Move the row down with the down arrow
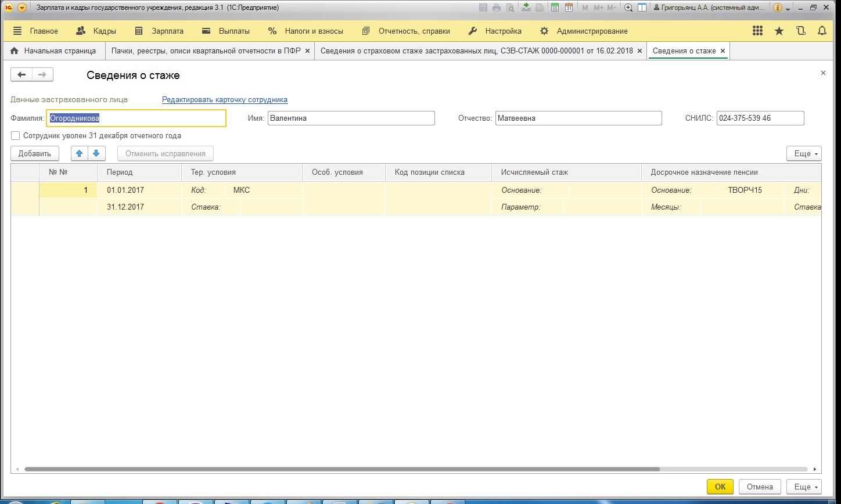The width and height of the screenshot is (841, 504). (96, 154)
